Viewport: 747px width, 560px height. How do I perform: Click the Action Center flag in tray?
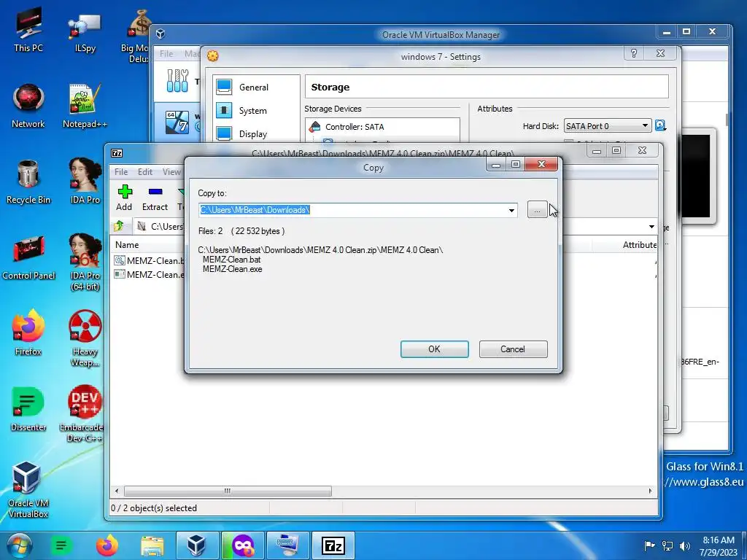(649, 546)
